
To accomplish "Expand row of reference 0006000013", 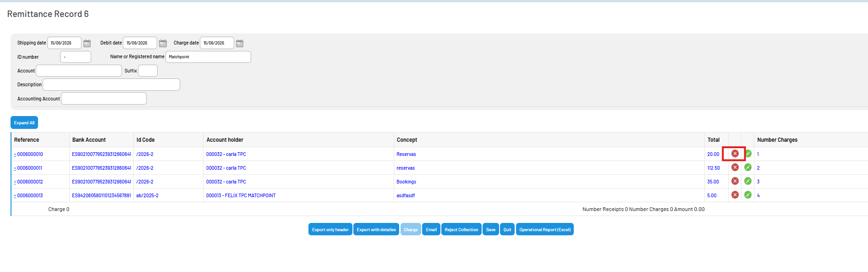I will (15, 196).
